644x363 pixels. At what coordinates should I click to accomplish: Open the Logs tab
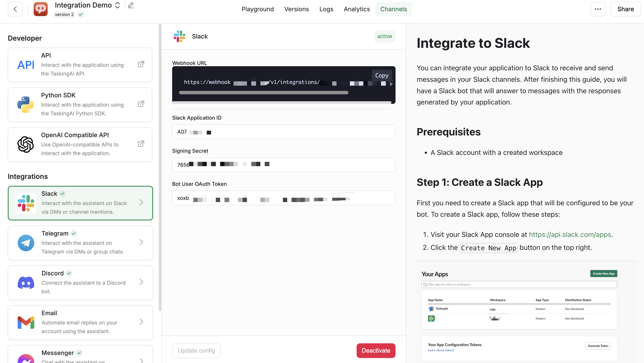326,9
